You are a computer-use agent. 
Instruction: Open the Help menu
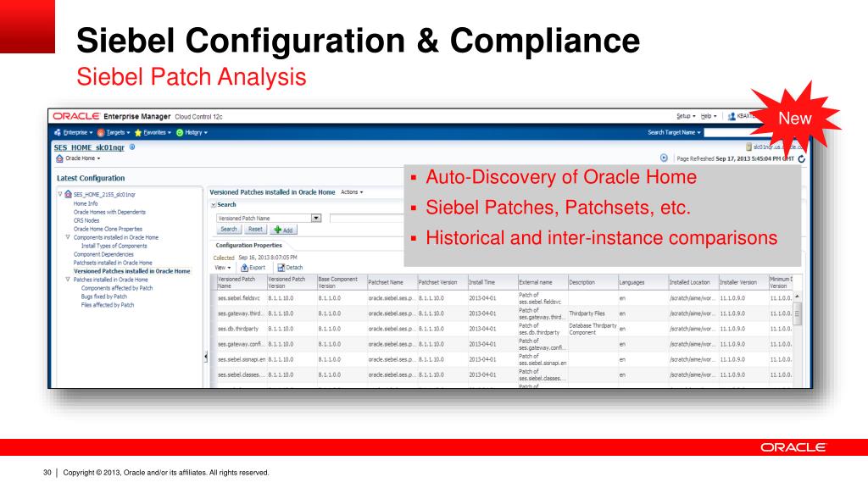(x=708, y=116)
